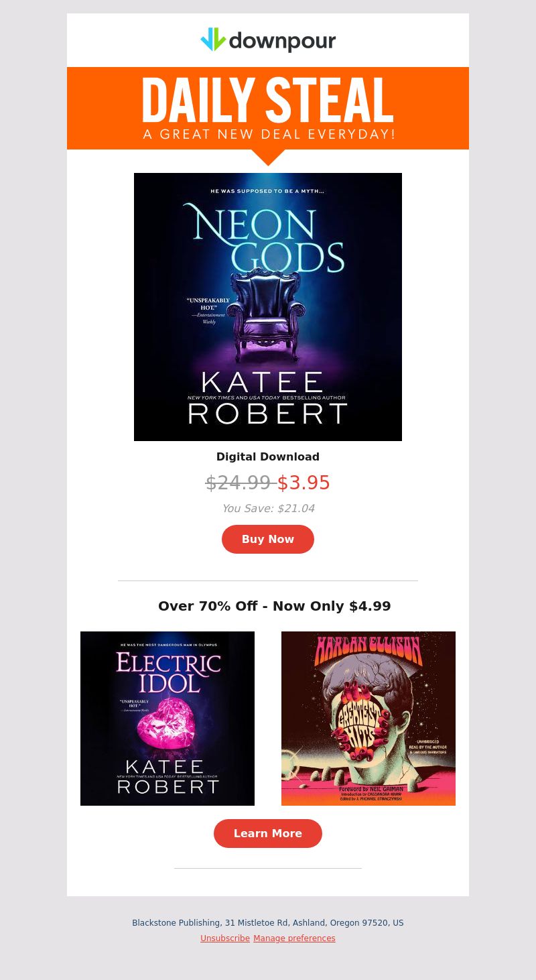This screenshot has height=980, width=536.
Task: Click the downpour arrow logo icon
Action: pos(213,40)
